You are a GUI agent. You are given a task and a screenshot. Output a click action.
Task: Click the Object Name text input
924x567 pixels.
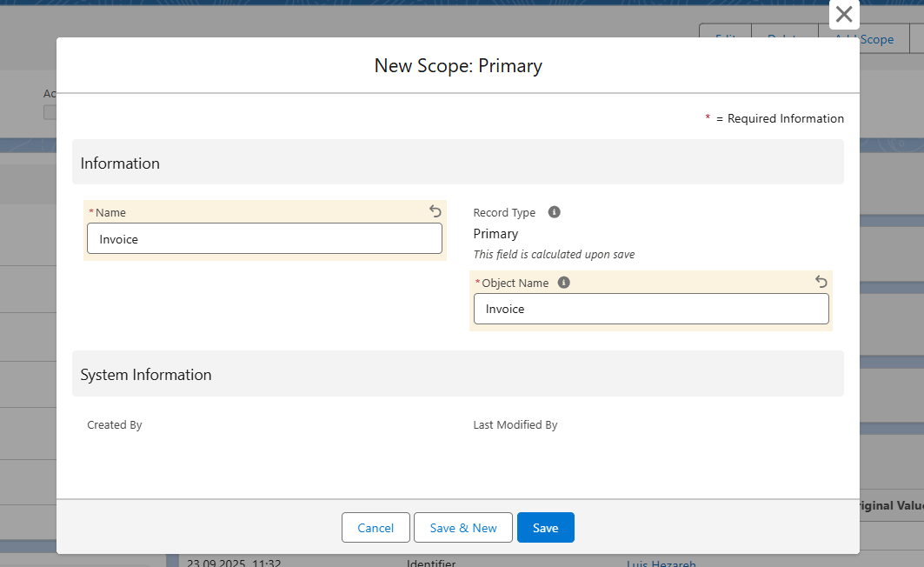tap(650, 309)
